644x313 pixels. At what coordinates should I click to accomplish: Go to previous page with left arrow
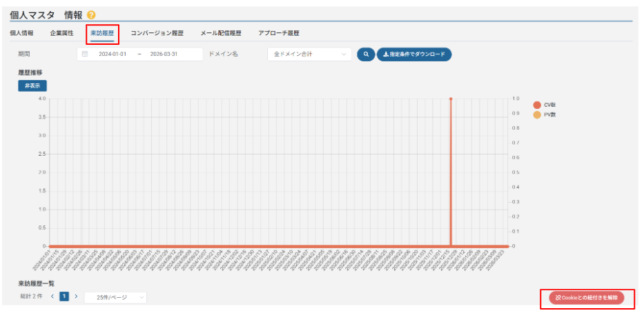[x=52, y=296]
